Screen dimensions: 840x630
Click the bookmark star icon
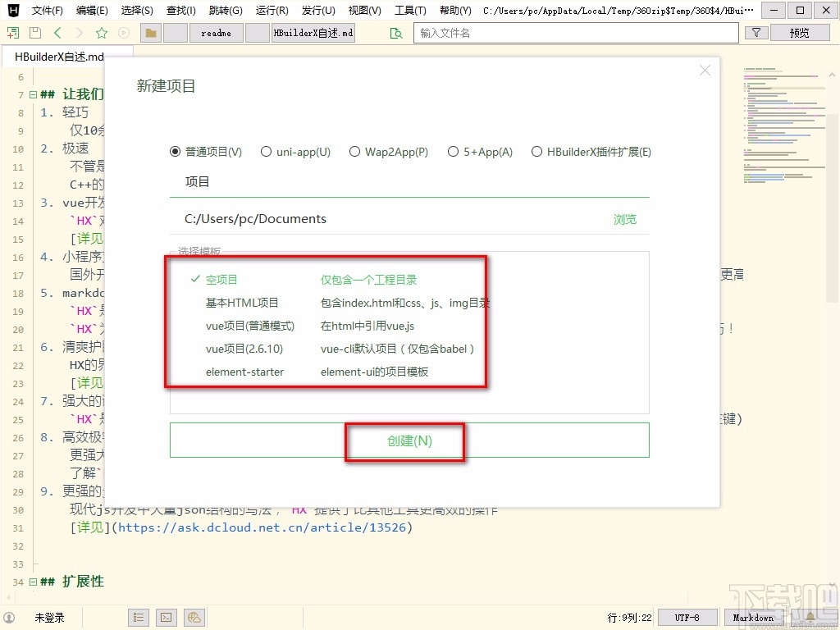point(101,33)
